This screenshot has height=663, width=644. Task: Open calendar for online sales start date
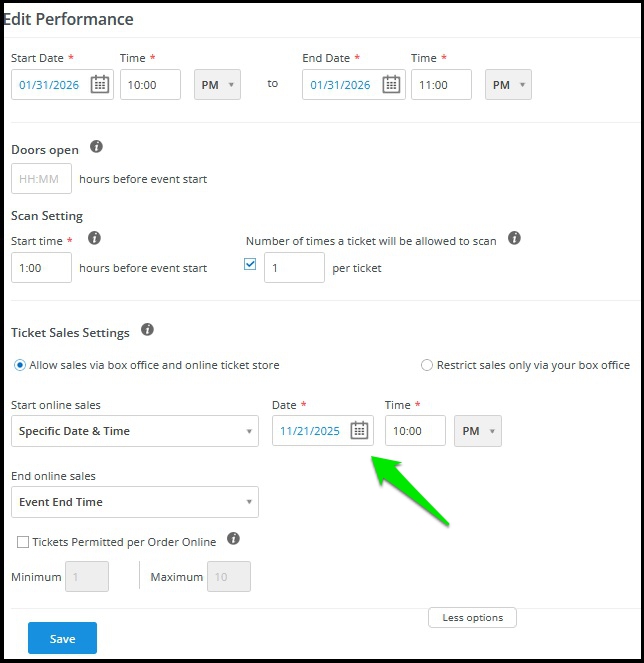(x=359, y=430)
